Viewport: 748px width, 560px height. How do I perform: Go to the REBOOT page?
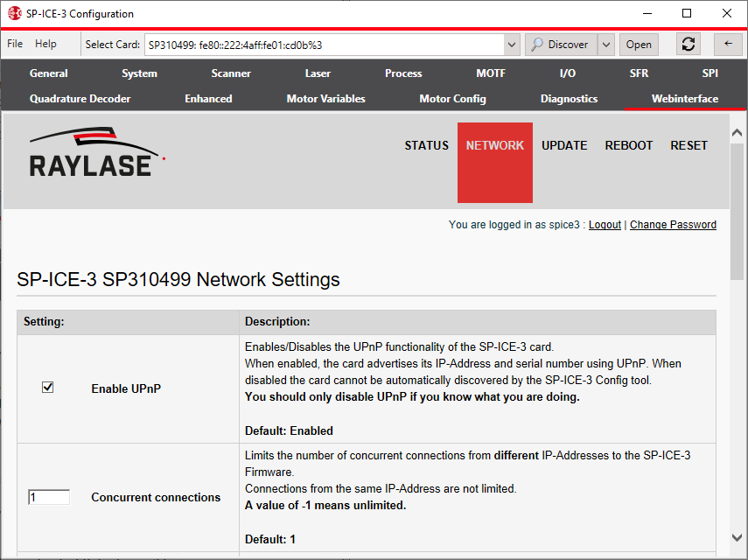click(629, 145)
